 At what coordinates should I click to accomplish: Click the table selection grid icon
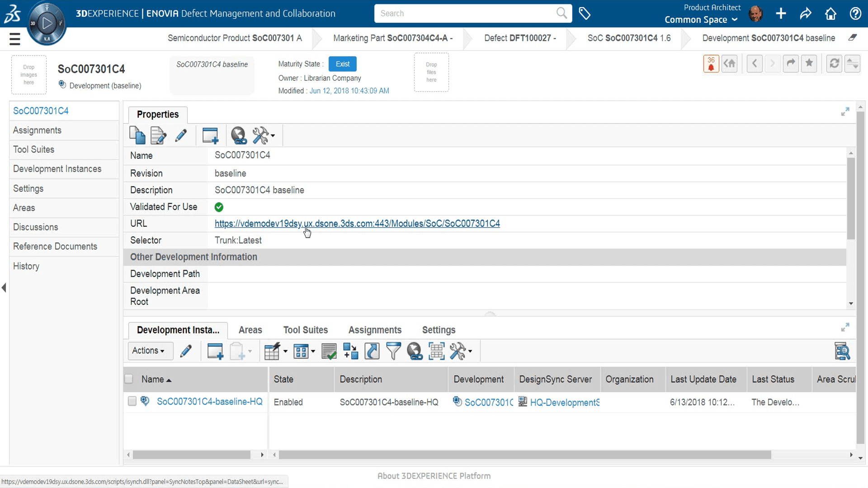coord(436,351)
